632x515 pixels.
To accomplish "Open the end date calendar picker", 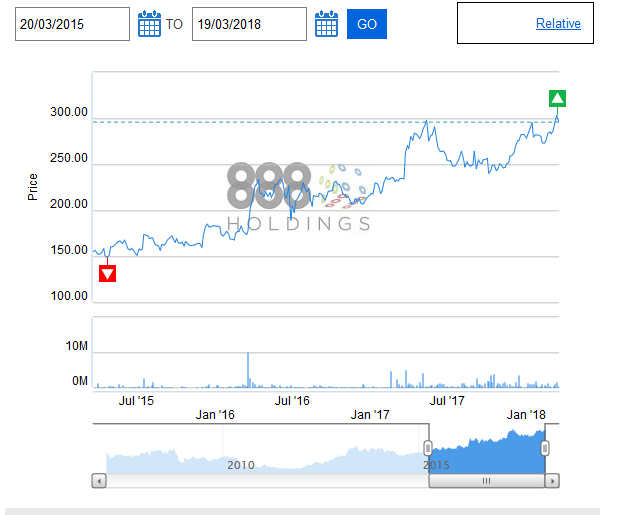I will point(326,24).
